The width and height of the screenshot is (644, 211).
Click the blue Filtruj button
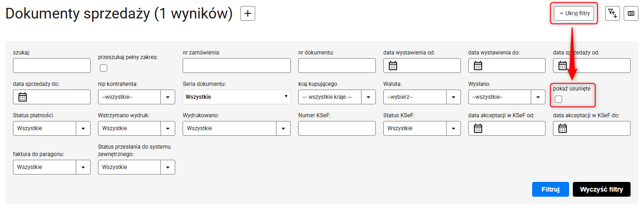pyautogui.click(x=550, y=189)
